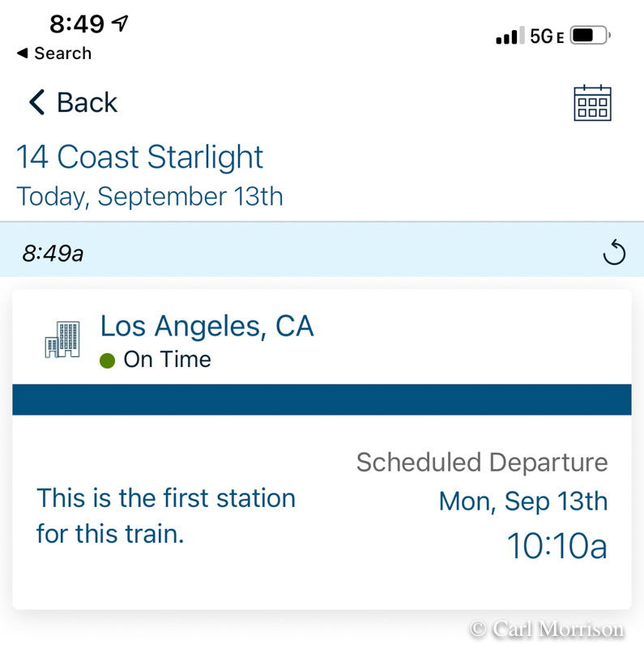The image size is (644, 648).
Task: Tap the 10:10a departure time
Action: (x=557, y=546)
